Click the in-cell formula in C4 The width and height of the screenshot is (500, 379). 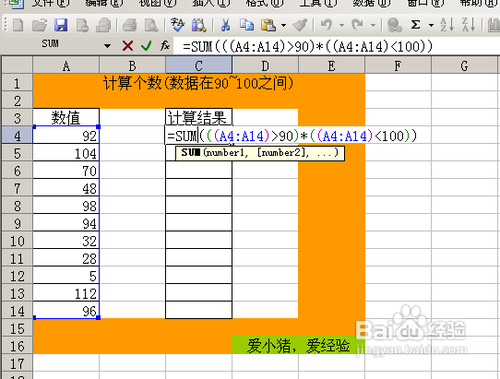[292, 136]
